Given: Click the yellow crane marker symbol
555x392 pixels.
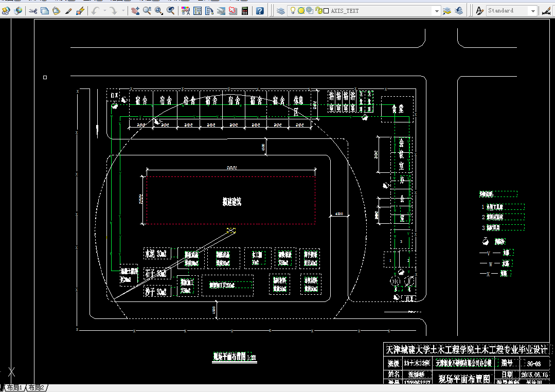Looking at the screenshot, I should pos(231,231).
